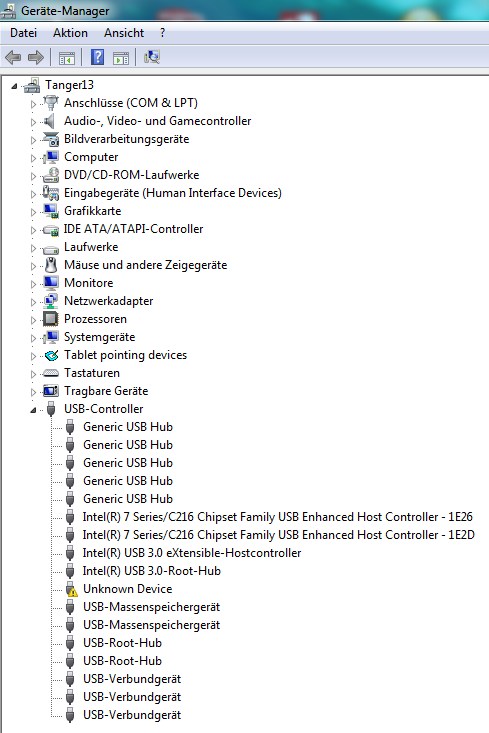Image resolution: width=489 pixels, height=733 pixels.
Task: Select Host Controller - 1E2D entry
Action: pos(279,535)
